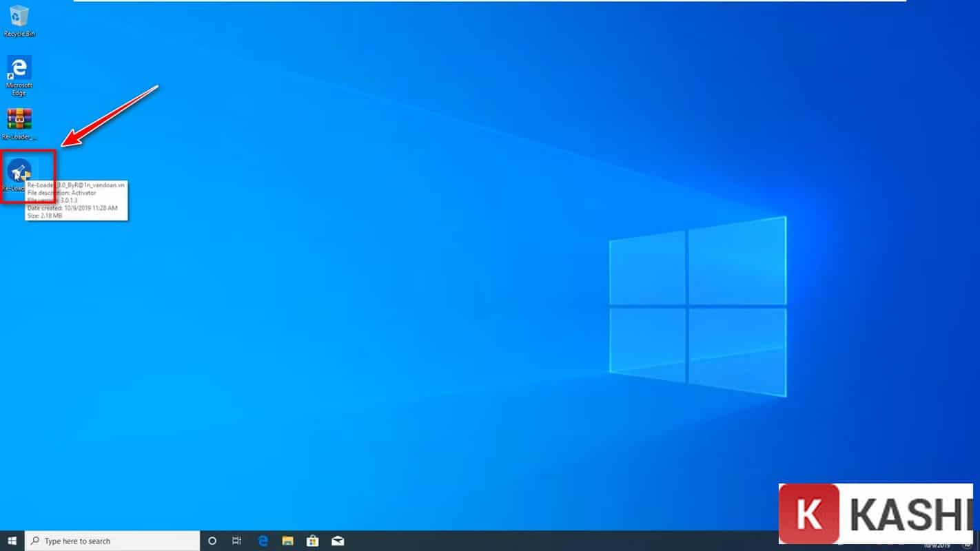Launch the Microsoft Store from the taskbar

tap(312, 541)
